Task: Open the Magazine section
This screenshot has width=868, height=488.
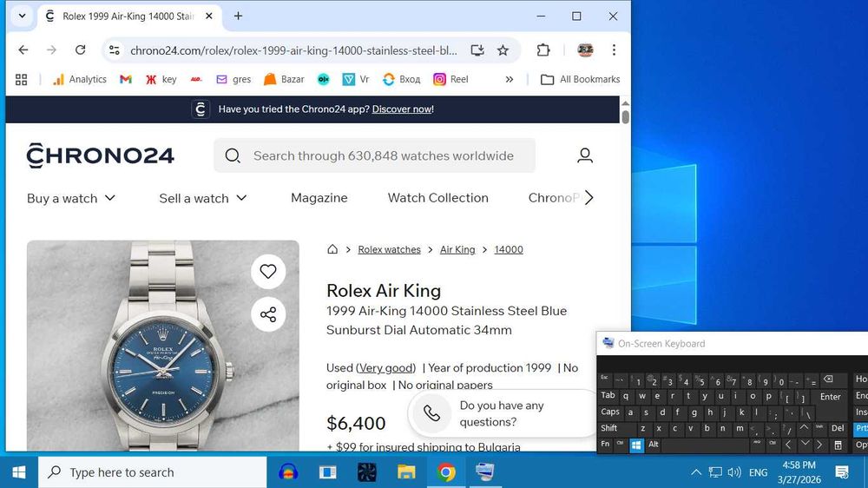Action: coord(319,198)
